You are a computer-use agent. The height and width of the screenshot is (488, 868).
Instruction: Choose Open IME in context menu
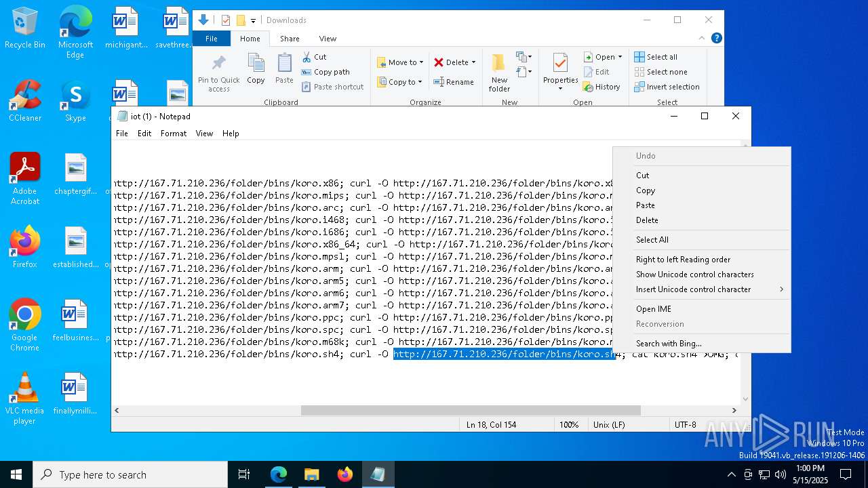[701, 309]
